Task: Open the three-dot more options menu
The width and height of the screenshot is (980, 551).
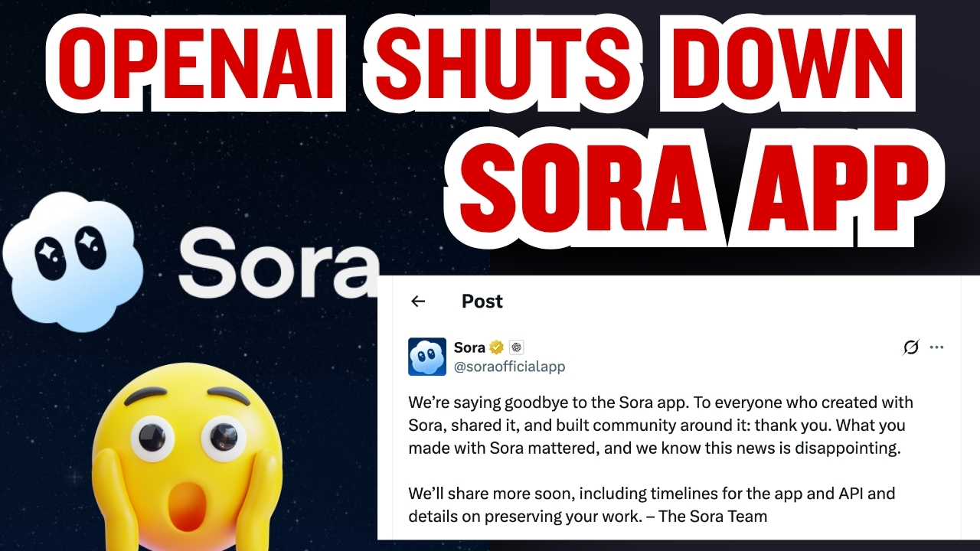Action: click(x=936, y=347)
